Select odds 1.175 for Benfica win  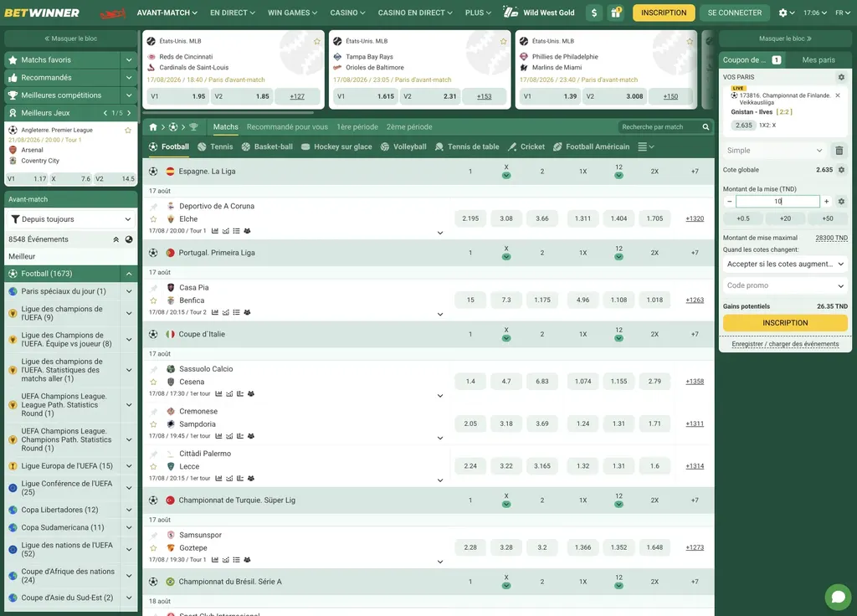542,300
